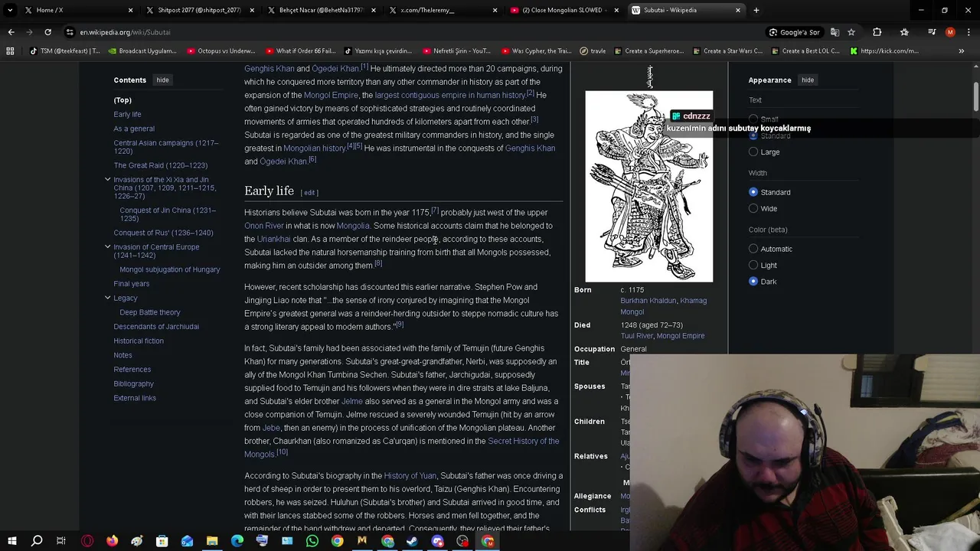Image resolution: width=980 pixels, height=551 pixels.
Task: Open the tab search arrow at top left
Action: click(x=9, y=10)
